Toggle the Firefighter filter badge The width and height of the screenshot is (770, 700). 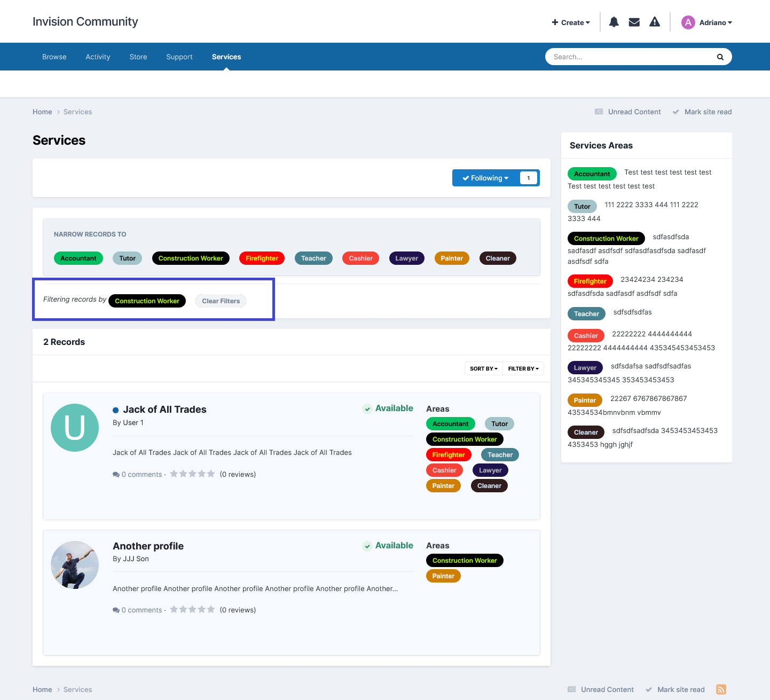(x=262, y=258)
